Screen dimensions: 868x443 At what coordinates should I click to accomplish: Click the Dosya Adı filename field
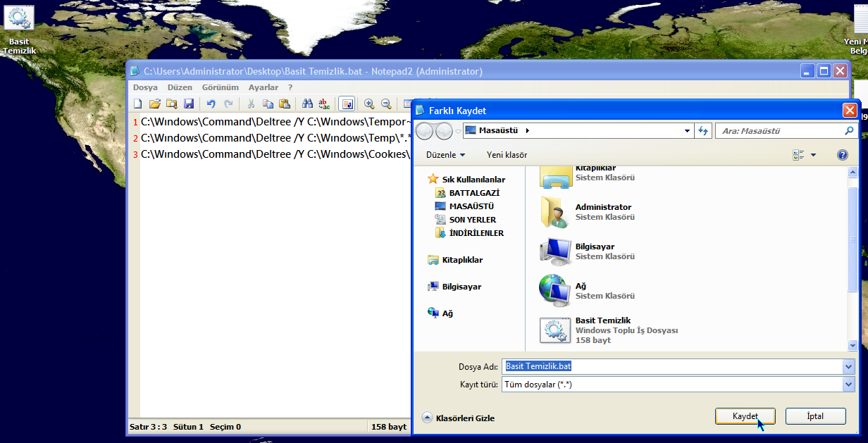click(673, 367)
